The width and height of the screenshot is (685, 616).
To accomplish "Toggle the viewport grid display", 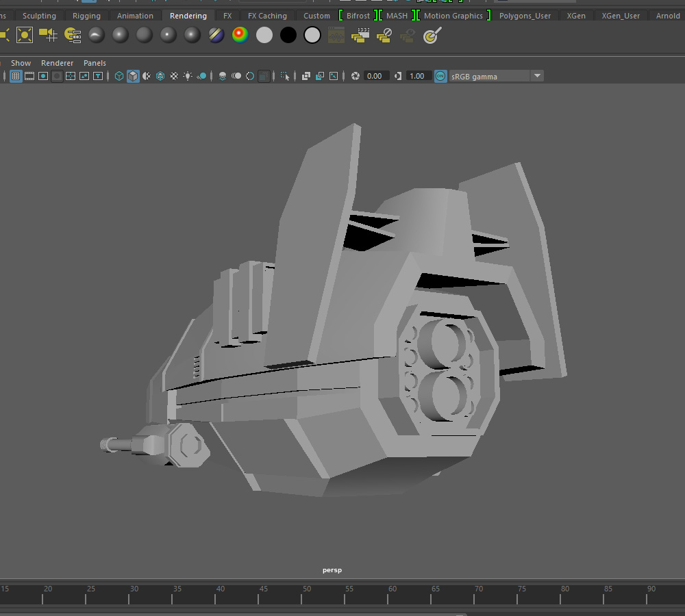I will [16, 77].
